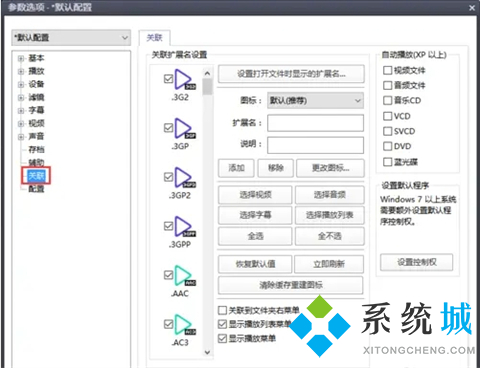Expand the 滤镜 tree node
This screenshot has height=368, width=480.
click(x=21, y=98)
